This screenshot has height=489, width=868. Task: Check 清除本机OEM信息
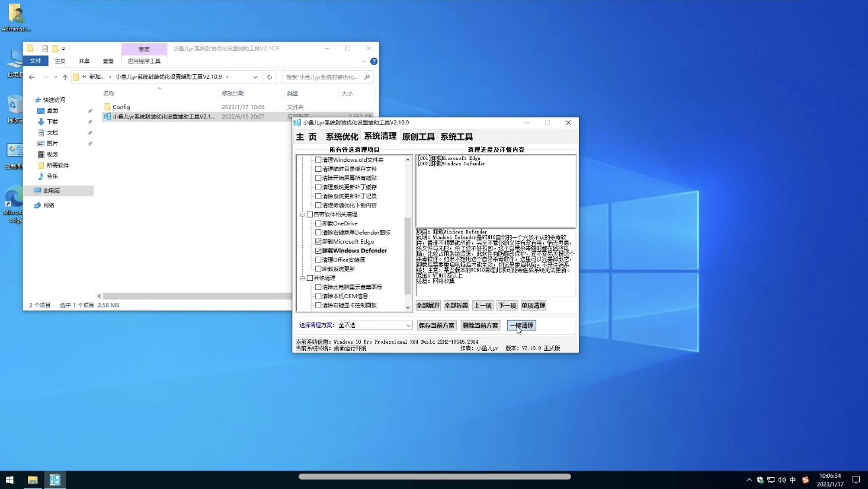click(318, 296)
